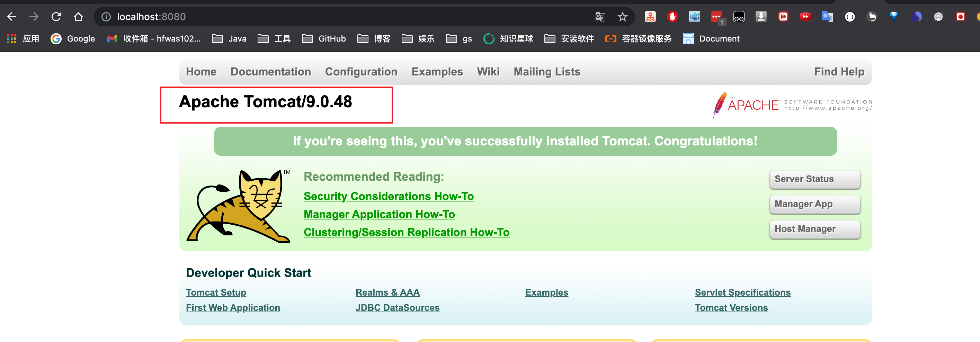Click the Apache Software Foundation logo

[x=792, y=105]
